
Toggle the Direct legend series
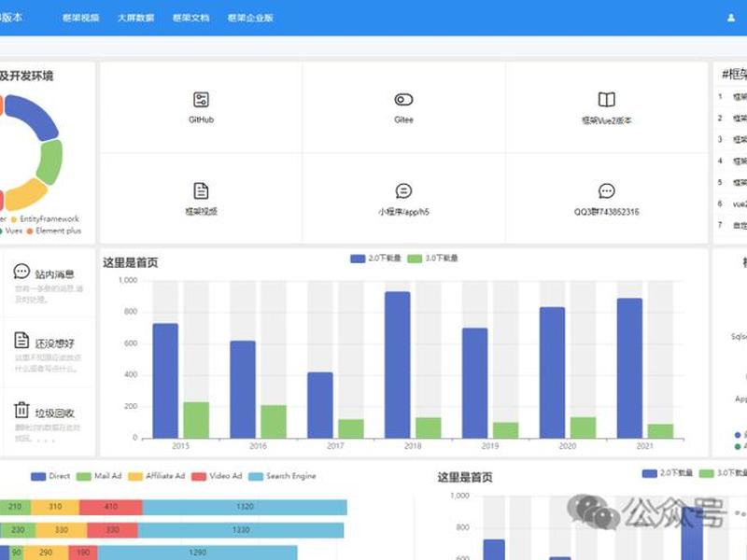click(x=50, y=476)
